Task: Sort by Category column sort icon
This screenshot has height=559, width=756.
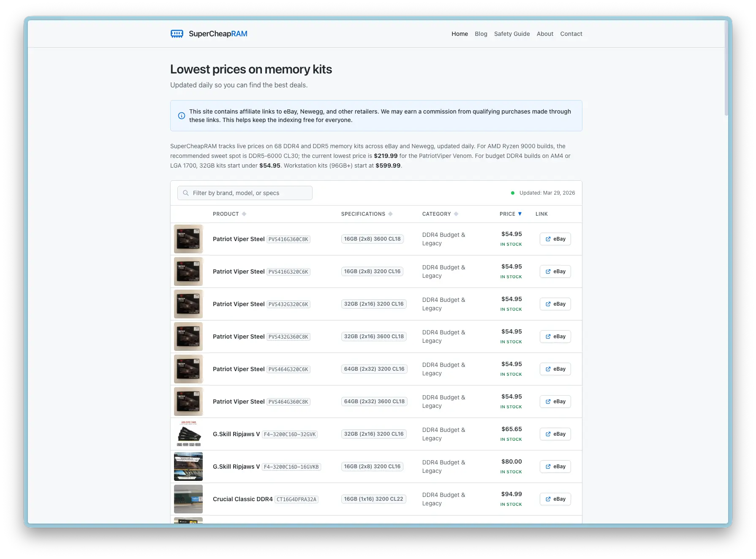Action: pyautogui.click(x=456, y=214)
